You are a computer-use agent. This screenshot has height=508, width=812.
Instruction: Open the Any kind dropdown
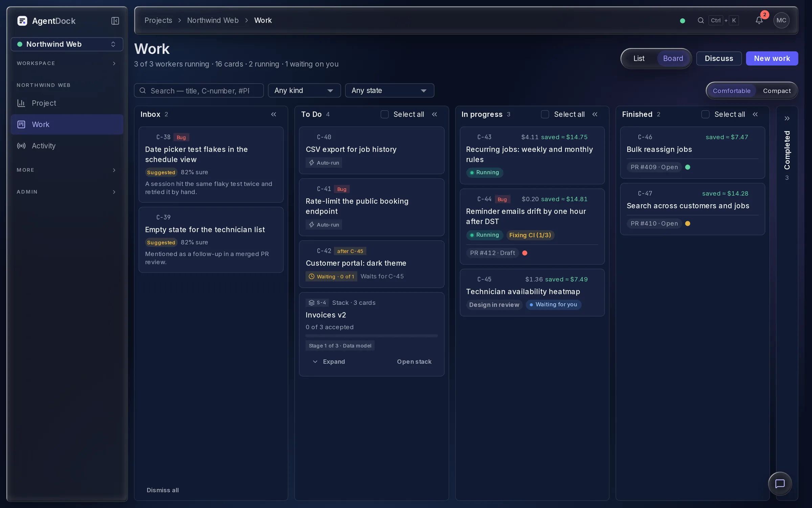pos(304,90)
